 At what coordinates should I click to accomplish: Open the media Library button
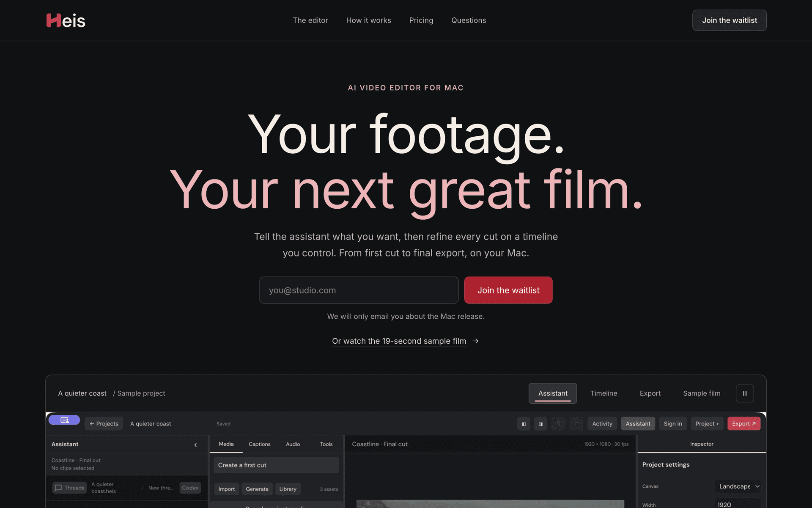[x=288, y=489]
